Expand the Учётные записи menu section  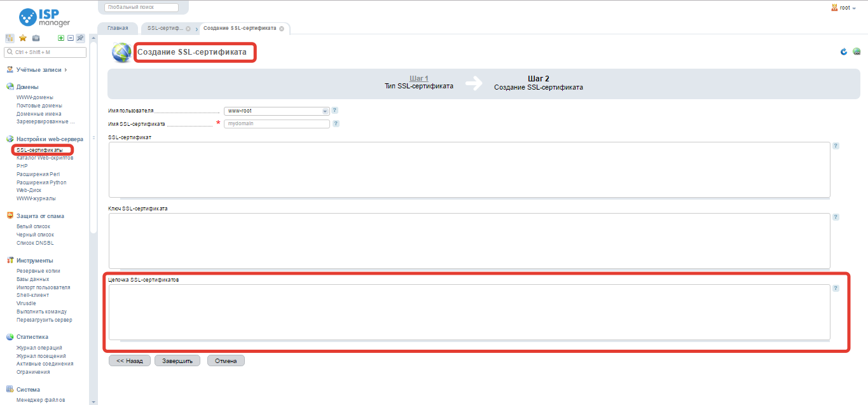[x=38, y=70]
